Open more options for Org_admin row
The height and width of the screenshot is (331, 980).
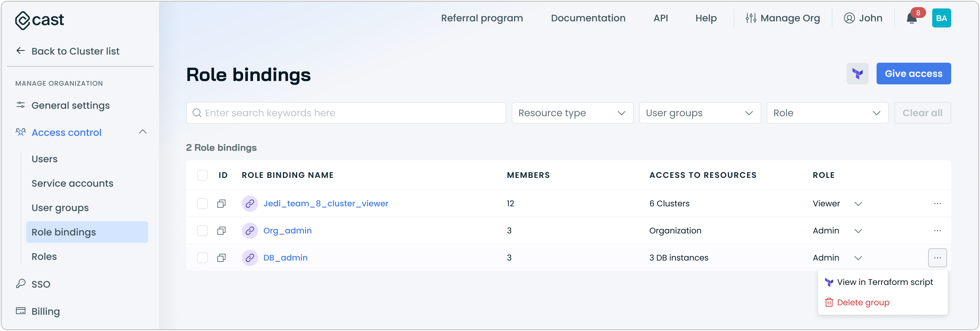(x=937, y=231)
